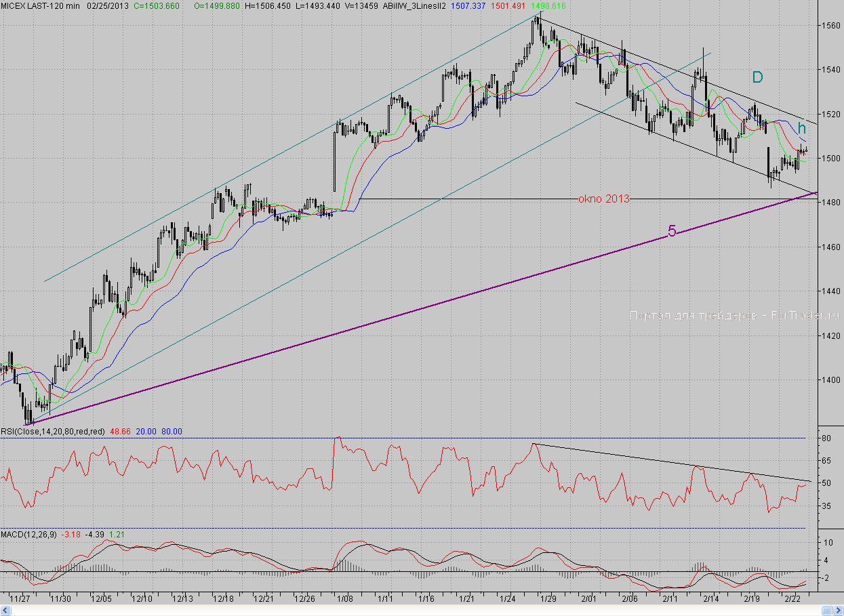The width and height of the screenshot is (844, 616).
Task: Click the 2/22 date on time axis
Action: pyautogui.click(x=792, y=599)
